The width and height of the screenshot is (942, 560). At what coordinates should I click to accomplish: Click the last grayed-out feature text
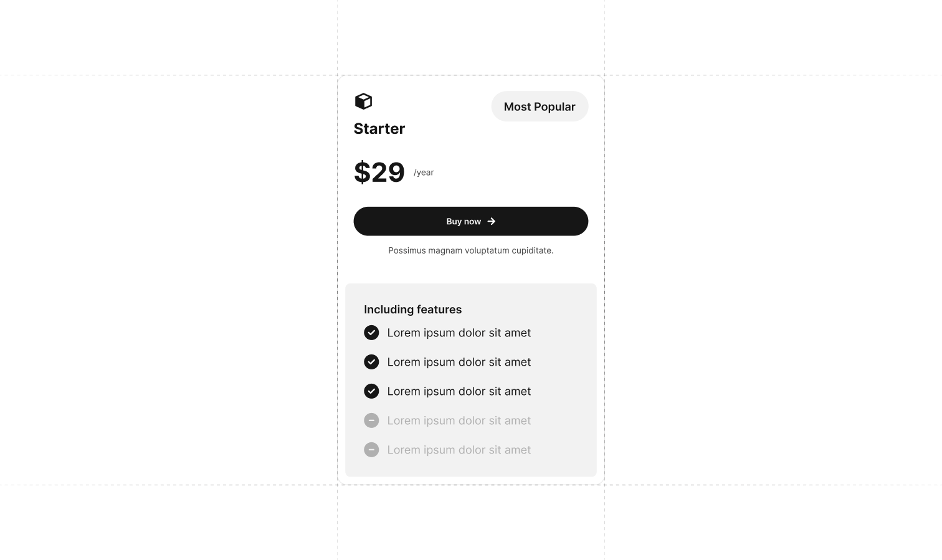(459, 450)
